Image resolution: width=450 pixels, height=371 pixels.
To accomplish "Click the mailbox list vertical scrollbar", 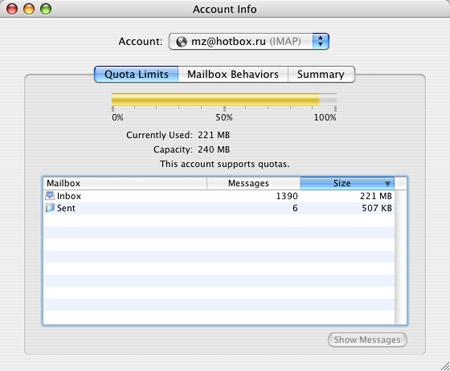I will pyautogui.click(x=401, y=257).
